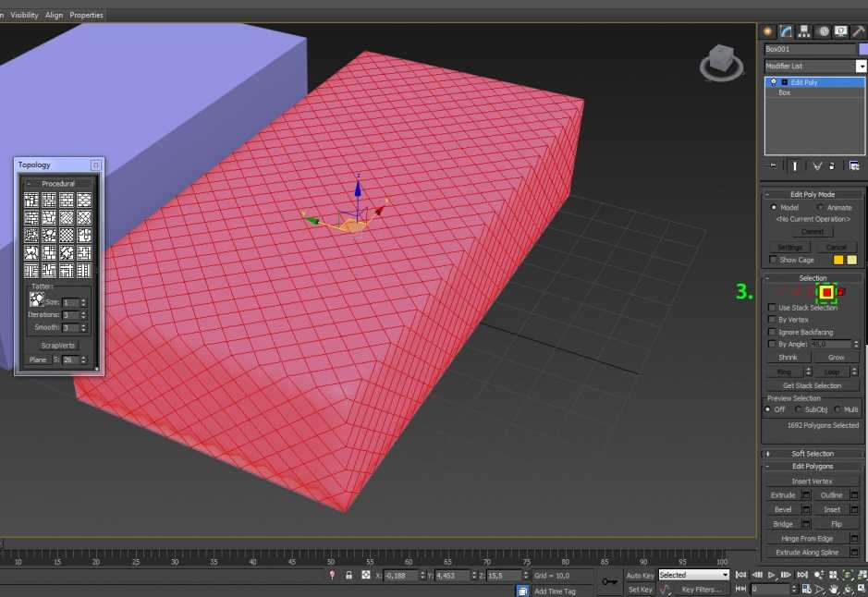Screen dimensions: 868x597
Task: Select the Polygon sub-object level icon
Action: click(x=826, y=292)
